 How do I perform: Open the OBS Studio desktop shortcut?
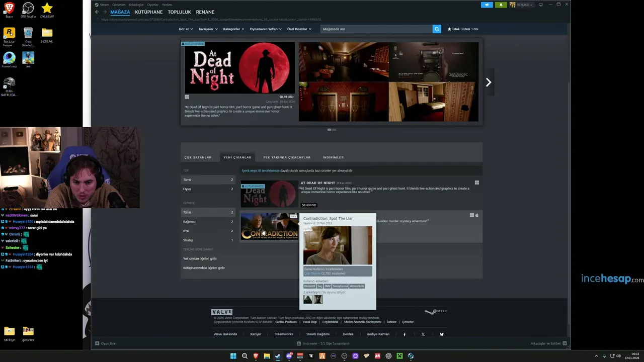coord(28,10)
